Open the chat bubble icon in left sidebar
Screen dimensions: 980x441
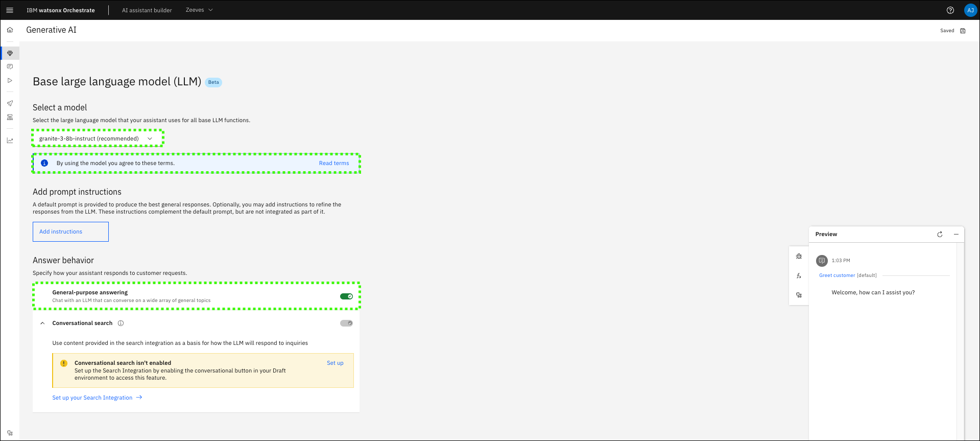click(x=10, y=67)
